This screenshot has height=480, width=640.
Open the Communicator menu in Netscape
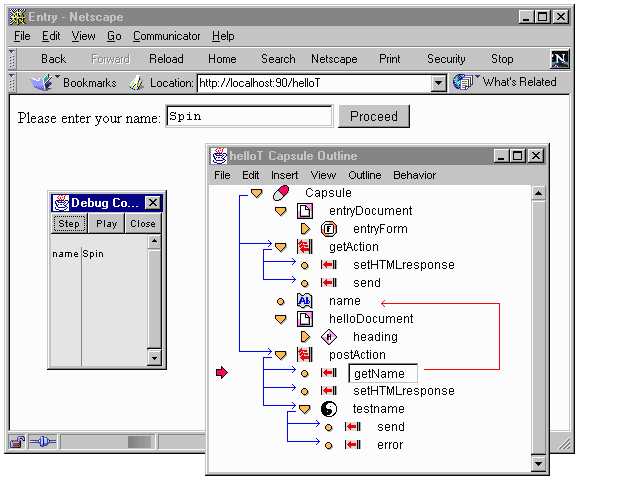point(167,36)
